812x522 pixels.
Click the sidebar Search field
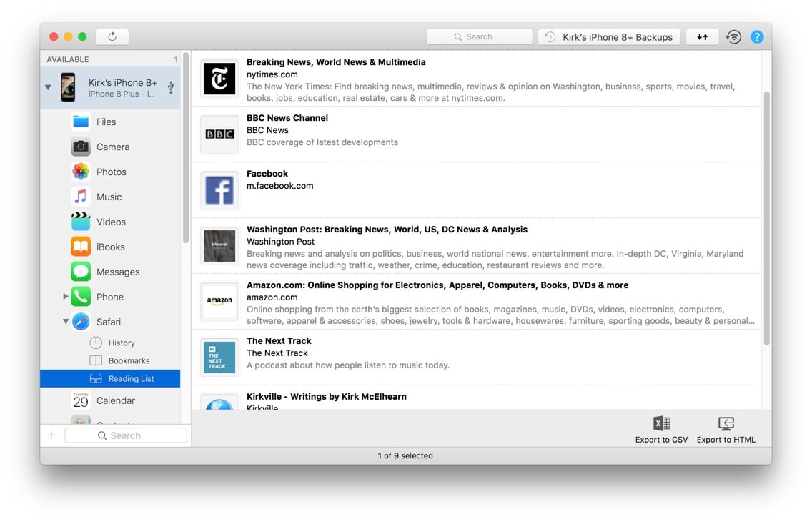[126, 435]
